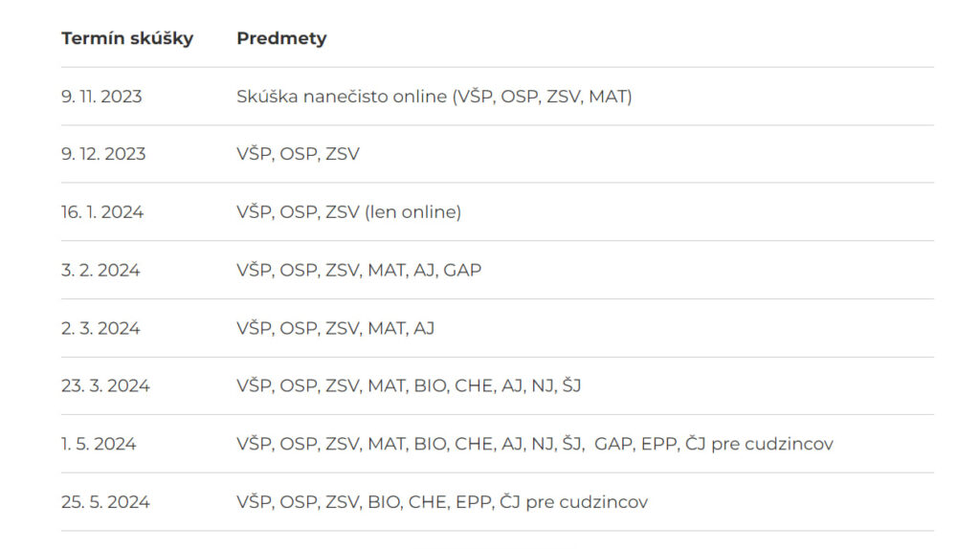Click the 'VŠP, OSP, ZSV (len online)' entry
980x549 pixels.
pos(348,211)
